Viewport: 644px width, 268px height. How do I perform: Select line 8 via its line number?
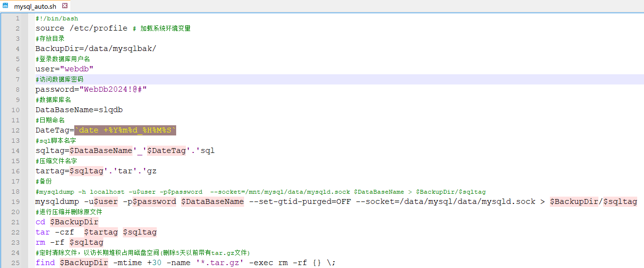[x=17, y=90]
